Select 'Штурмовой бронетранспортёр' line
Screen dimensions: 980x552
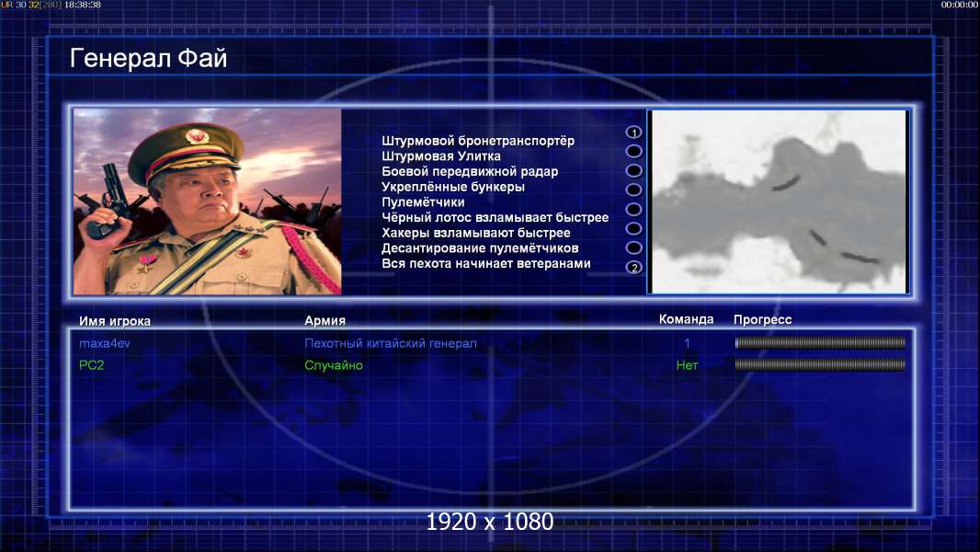point(478,141)
